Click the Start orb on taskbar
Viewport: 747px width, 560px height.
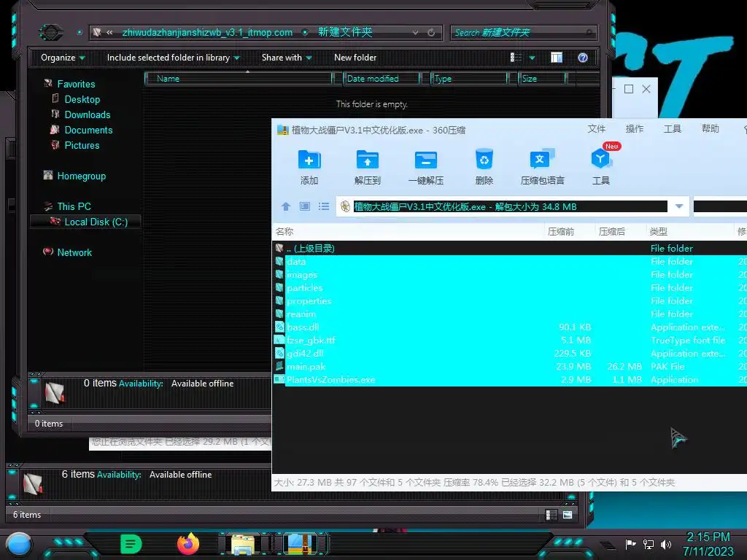pyautogui.click(x=19, y=545)
